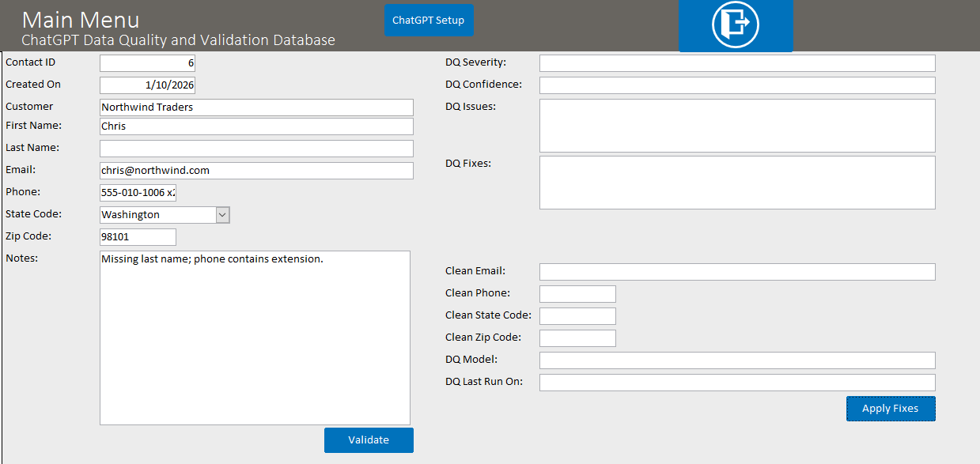The height and width of the screenshot is (464, 980).
Task: Click the Last Name input field
Action: point(255,149)
